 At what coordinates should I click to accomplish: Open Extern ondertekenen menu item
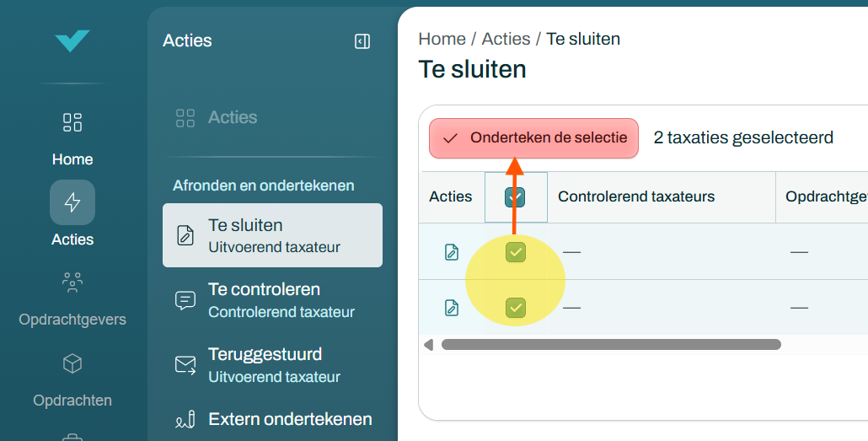(x=272, y=419)
